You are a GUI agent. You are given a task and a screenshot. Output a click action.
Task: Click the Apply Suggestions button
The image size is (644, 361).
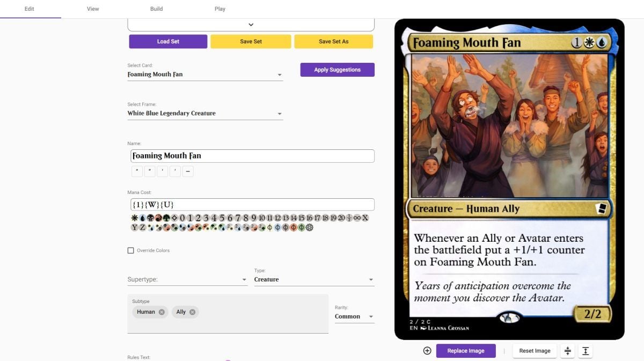(x=337, y=70)
